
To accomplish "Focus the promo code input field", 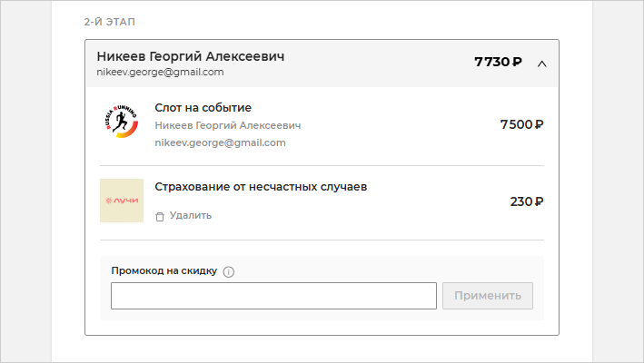I will tap(273, 296).
